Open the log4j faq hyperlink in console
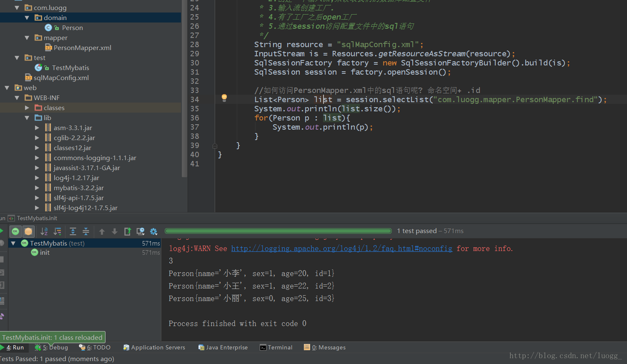Viewport: 627px width, 364px height. pyautogui.click(x=341, y=249)
